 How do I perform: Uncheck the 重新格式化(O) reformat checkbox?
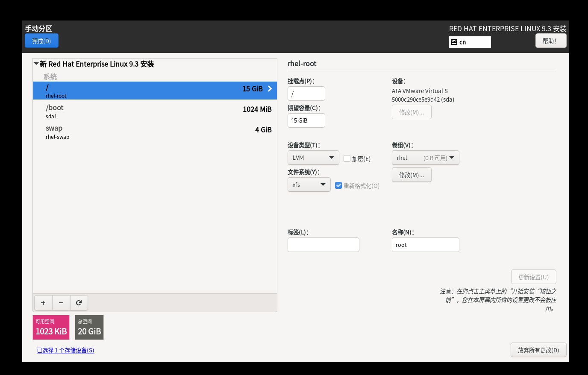338,185
